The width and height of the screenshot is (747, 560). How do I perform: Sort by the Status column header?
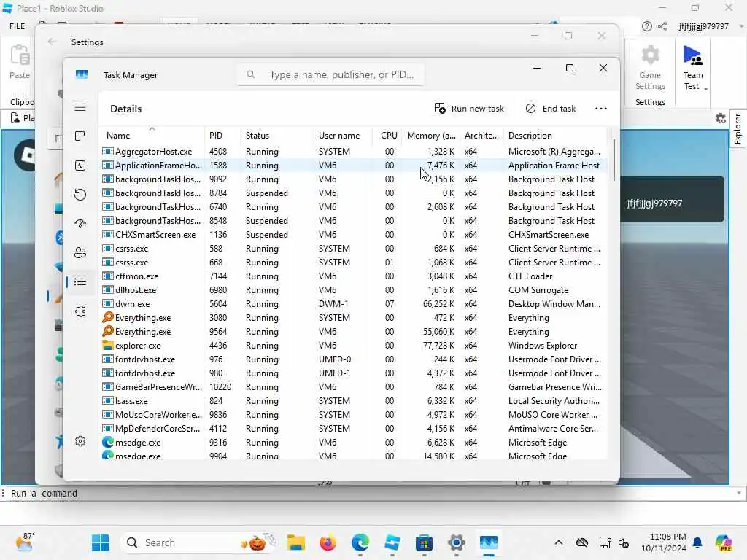tap(277, 135)
